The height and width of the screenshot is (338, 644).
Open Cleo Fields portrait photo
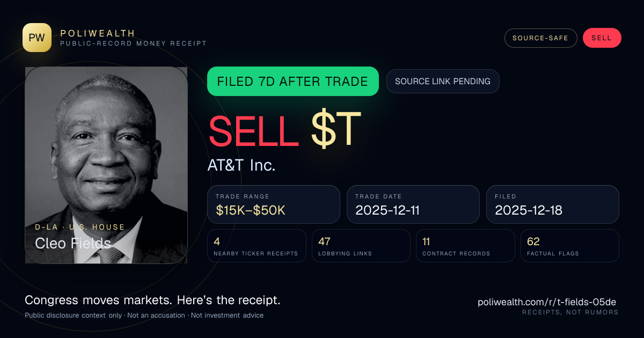(x=106, y=165)
